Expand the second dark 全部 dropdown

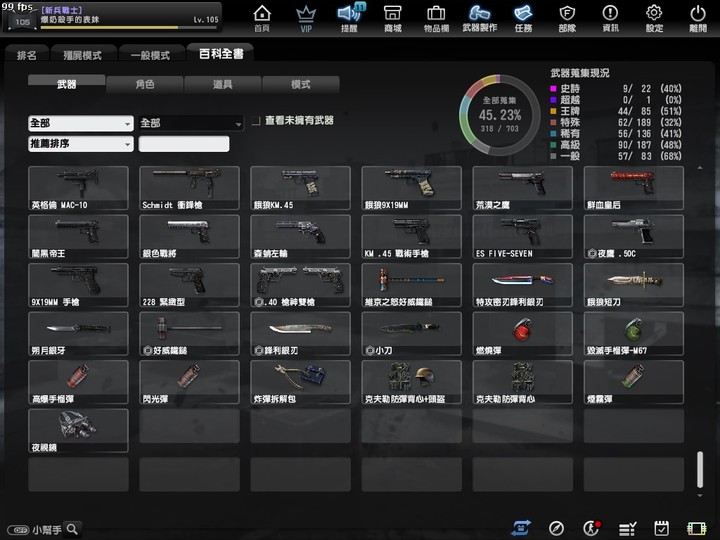191,124
